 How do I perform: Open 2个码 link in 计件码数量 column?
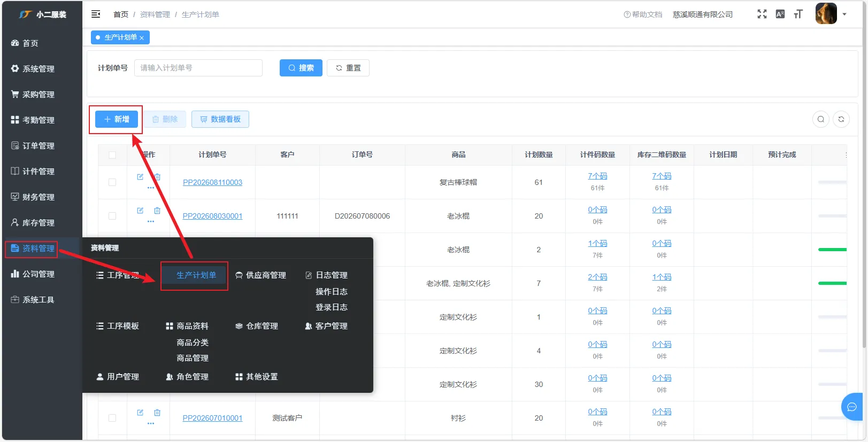pyautogui.click(x=597, y=277)
